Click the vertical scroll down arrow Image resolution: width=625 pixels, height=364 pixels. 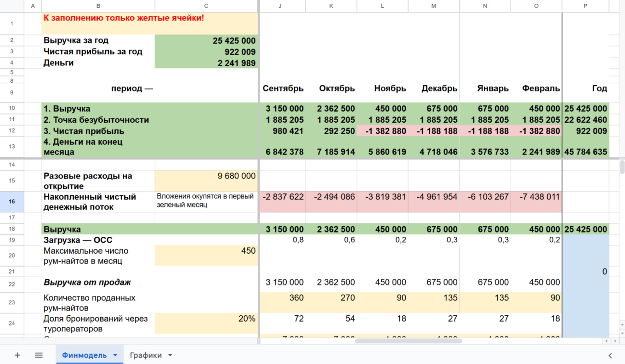point(622,333)
